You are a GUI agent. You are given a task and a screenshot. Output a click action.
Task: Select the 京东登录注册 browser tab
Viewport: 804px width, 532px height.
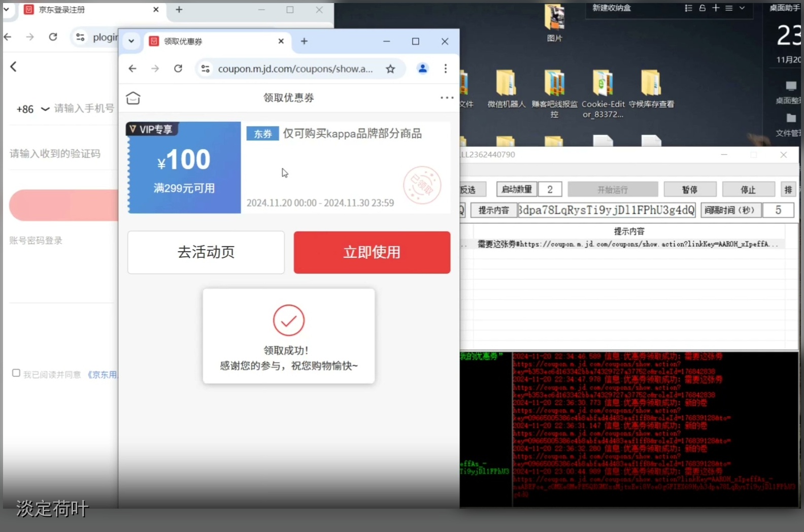pyautogui.click(x=86, y=10)
